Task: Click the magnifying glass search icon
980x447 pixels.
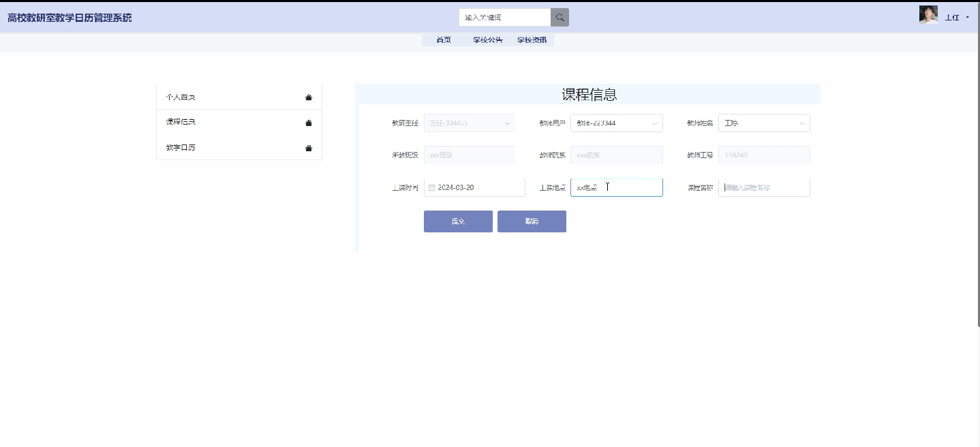Action: tap(559, 16)
